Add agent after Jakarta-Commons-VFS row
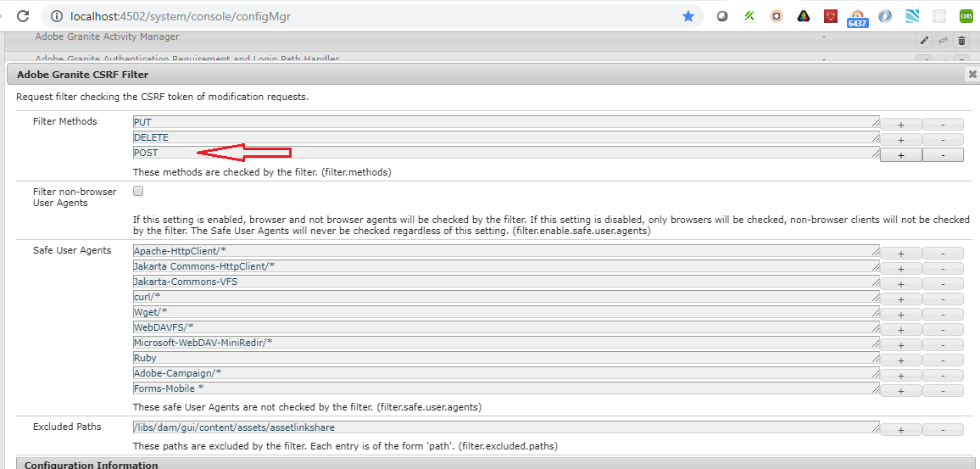 tap(900, 284)
